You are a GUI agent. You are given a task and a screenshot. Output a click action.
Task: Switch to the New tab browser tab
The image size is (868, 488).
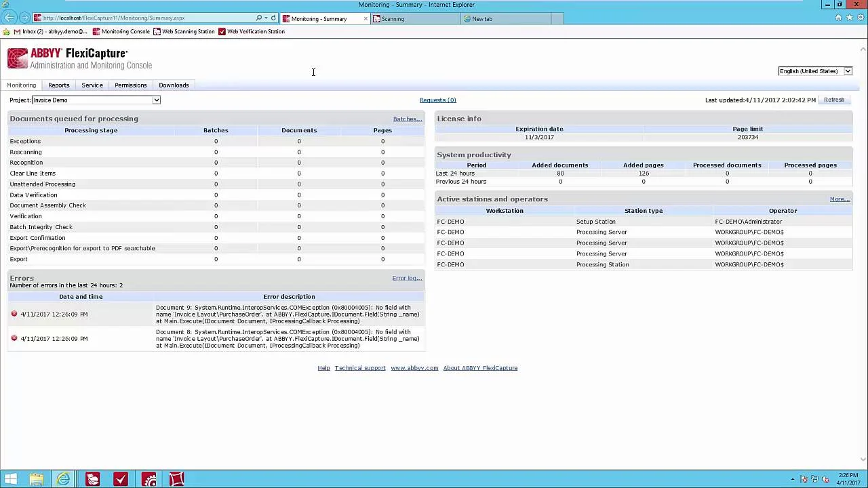point(505,19)
